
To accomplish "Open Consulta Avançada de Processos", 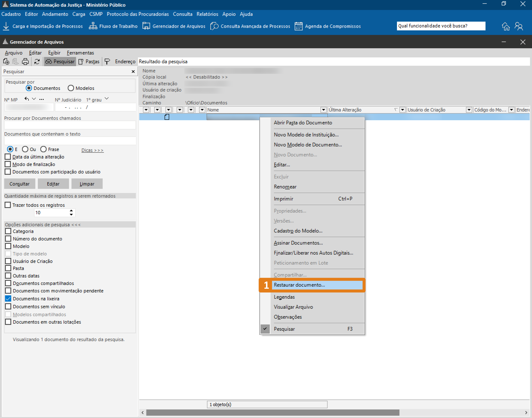I will point(255,26).
